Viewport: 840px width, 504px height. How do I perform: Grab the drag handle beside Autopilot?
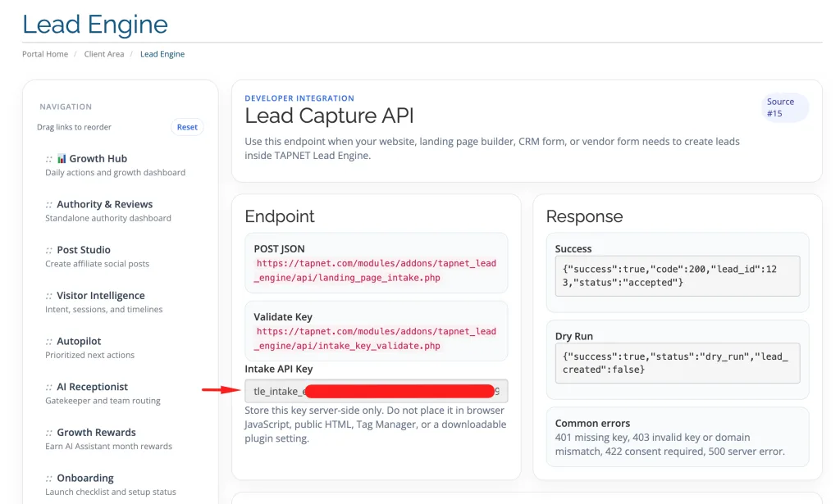point(48,342)
